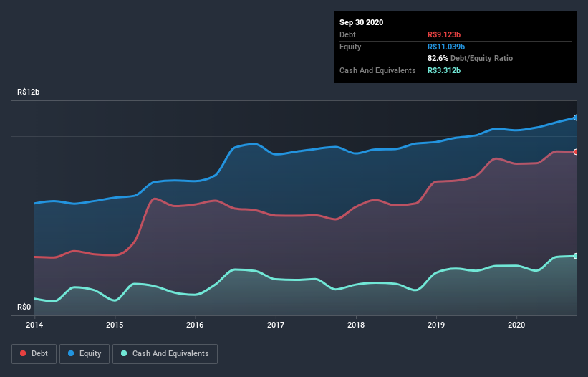Click the 2017 x-axis label
The height and width of the screenshot is (377, 588).
coord(275,325)
